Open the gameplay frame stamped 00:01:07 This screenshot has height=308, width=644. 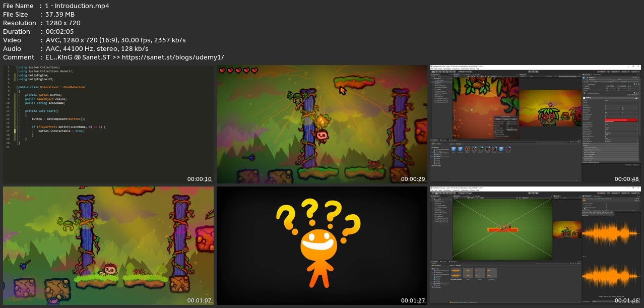pyautogui.click(x=108, y=245)
